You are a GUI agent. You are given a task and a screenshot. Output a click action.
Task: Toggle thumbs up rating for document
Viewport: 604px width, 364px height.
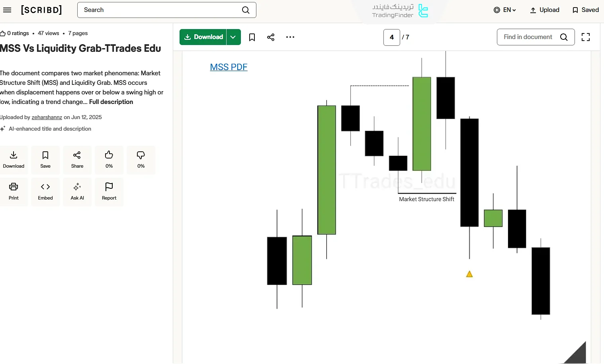[109, 159]
